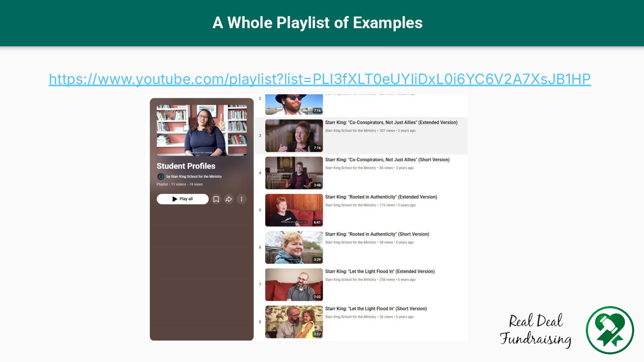This screenshot has width=644, height=362.
Task: Click the channel name under the 36 views video
Action: point(351,317)
